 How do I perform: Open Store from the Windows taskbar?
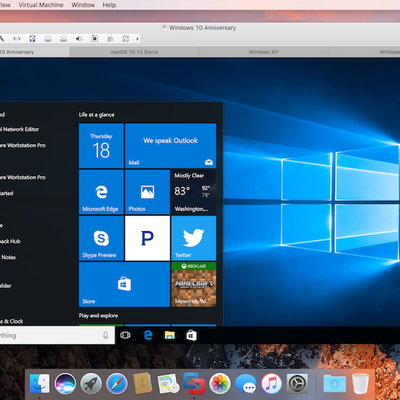[192, 335]
